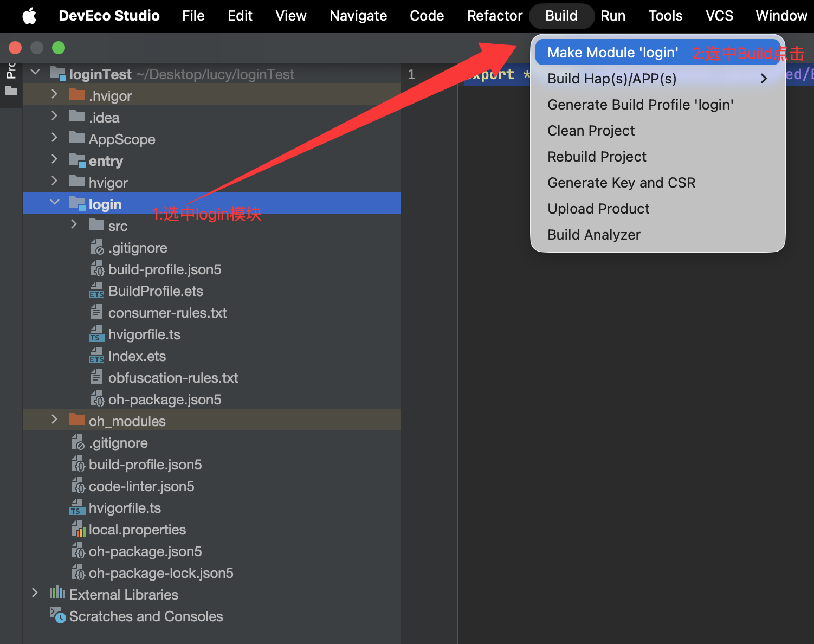The height and width of the screenshot is (644, 814).
Task: Expand the AppScope folder
Action: pyautogui.click(x=54, y=138)
